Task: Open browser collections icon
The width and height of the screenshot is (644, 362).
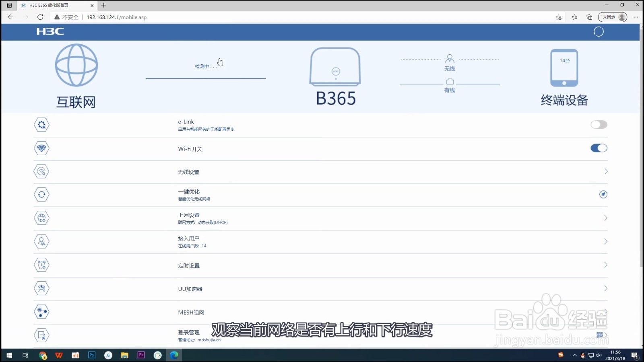Action: coord(589,17)
